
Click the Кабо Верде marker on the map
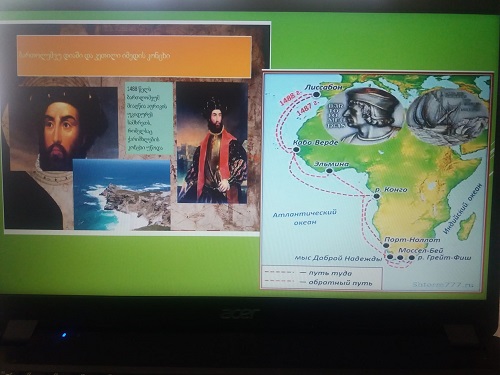click(295, 150)
